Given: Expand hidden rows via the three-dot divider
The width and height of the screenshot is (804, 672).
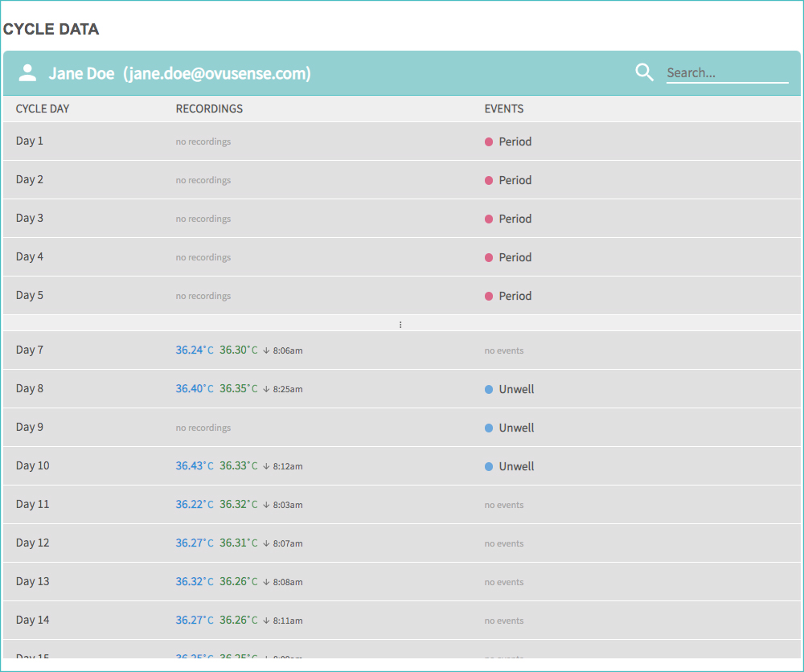Looking at the screenshot, I should click(400, 325).
